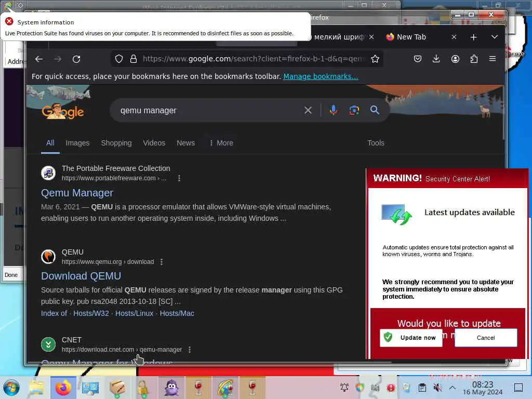532x399 pixels.
Task: Expand the More search filters menu
Action: click(x=221, y=143)
